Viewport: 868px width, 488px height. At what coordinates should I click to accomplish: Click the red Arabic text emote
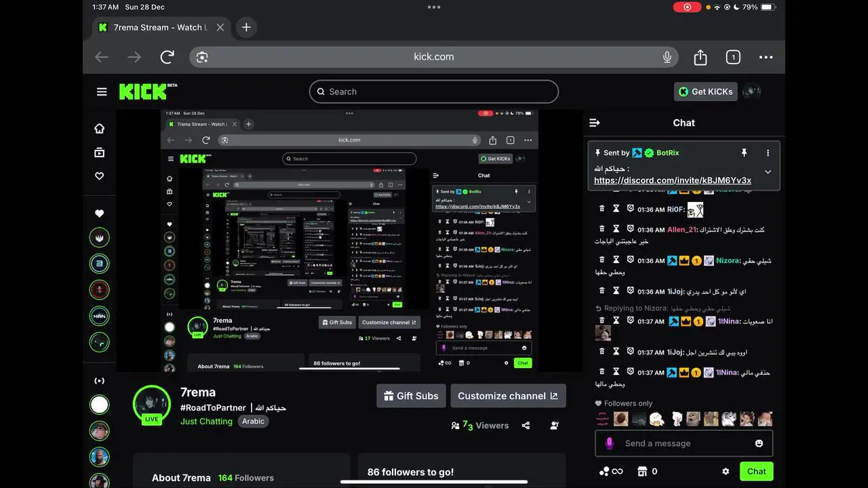click(603, 419)
